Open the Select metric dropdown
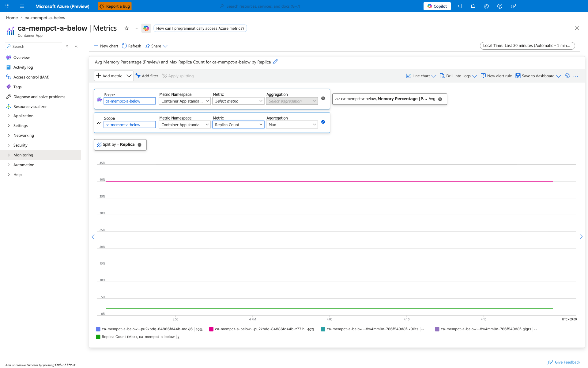 [x=238, y=101]
